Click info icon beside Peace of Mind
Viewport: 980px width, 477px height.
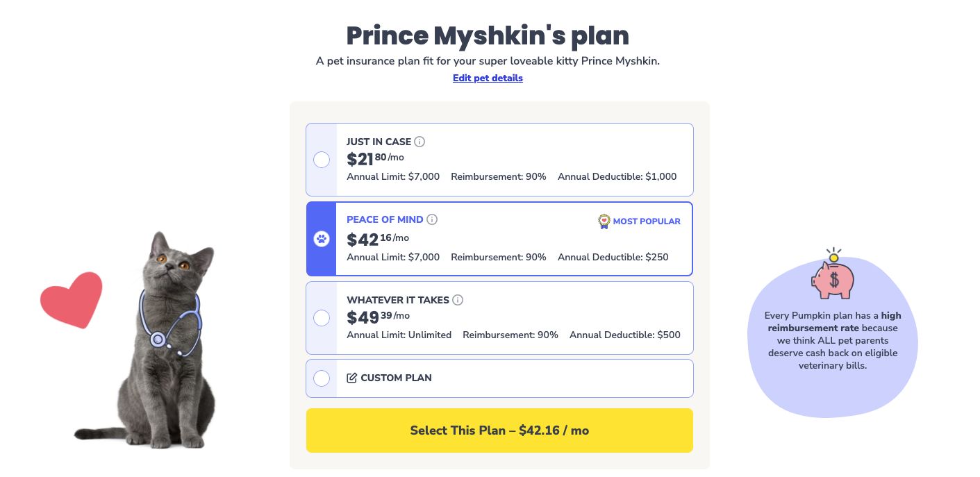click(432, 219)
